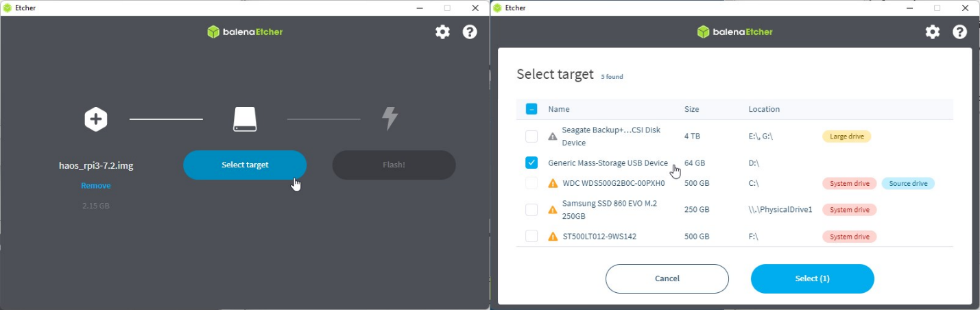The width and height of the screenshot is (980, 310).
Task: Check the WDC WDS500G2B0C drive checkbox
Action: [531, 183]
